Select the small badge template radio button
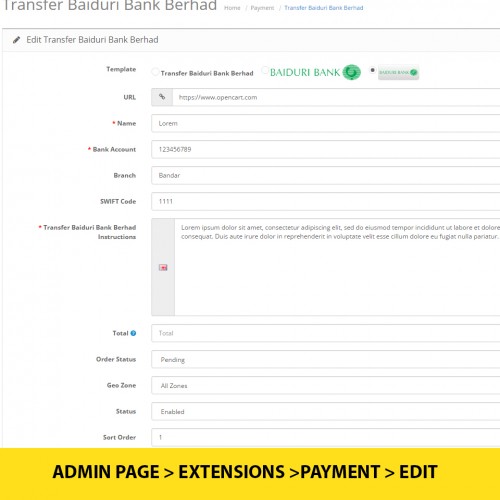The image size is (500, 500). click(x=372, y=70)
